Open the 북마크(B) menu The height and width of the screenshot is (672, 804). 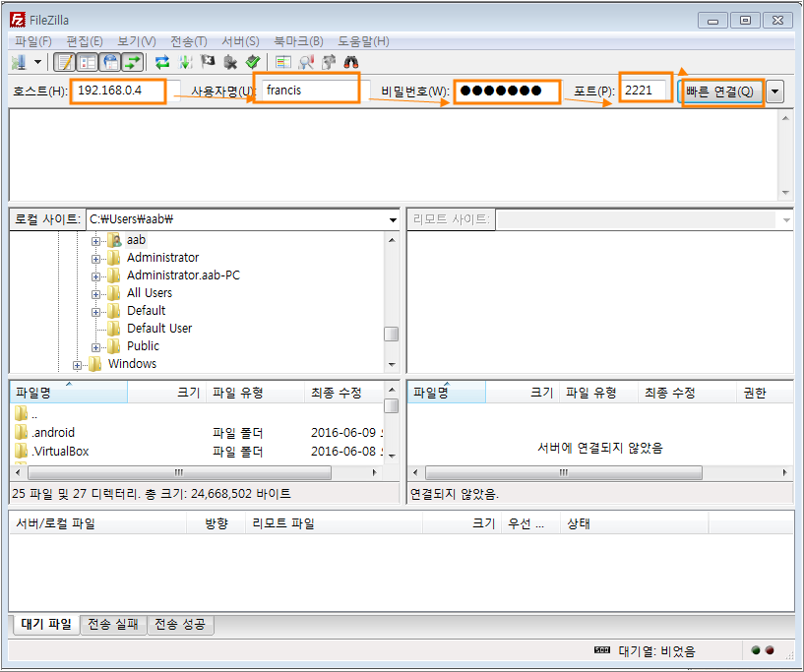298,41
